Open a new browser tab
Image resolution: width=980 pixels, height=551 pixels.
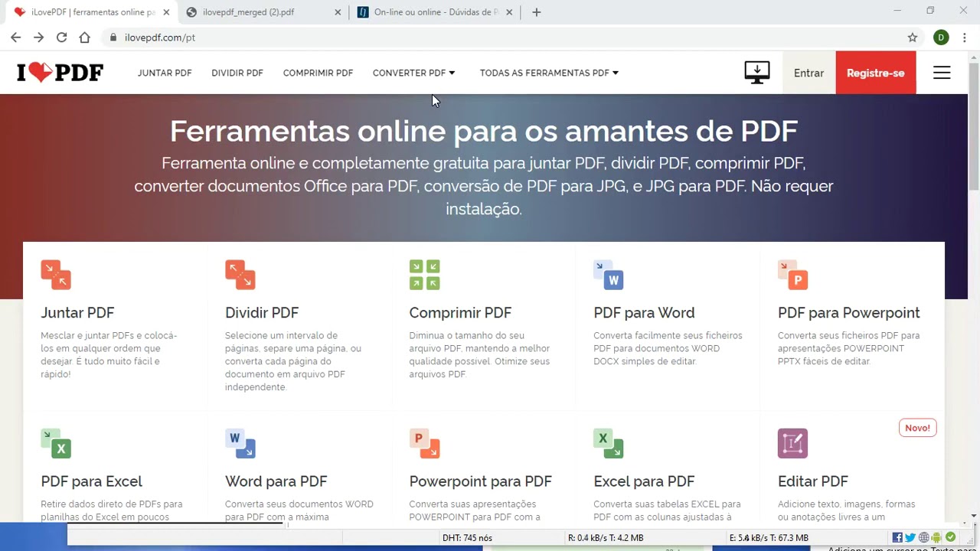[537, 12]
